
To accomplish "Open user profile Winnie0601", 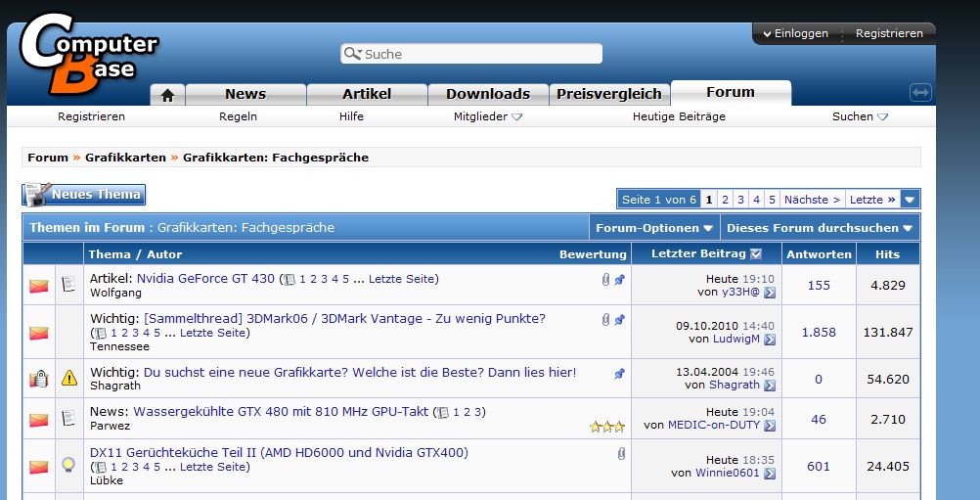I will coord(728,474).
